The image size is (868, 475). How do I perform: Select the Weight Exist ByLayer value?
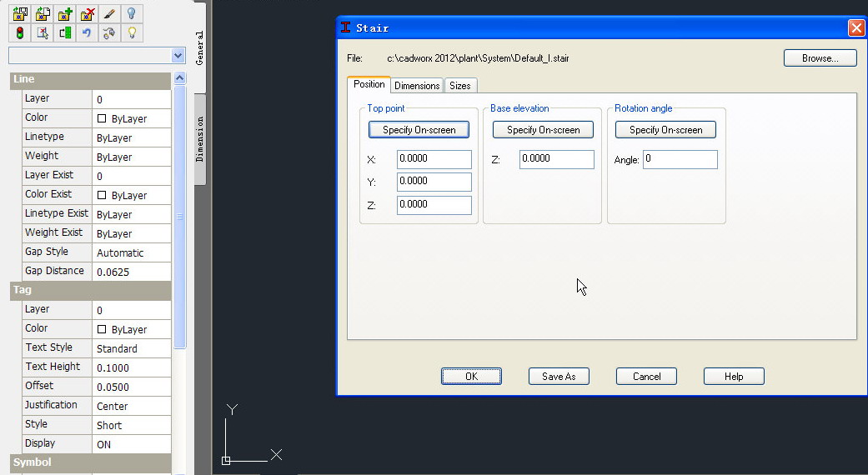click(x=131, y=233)
